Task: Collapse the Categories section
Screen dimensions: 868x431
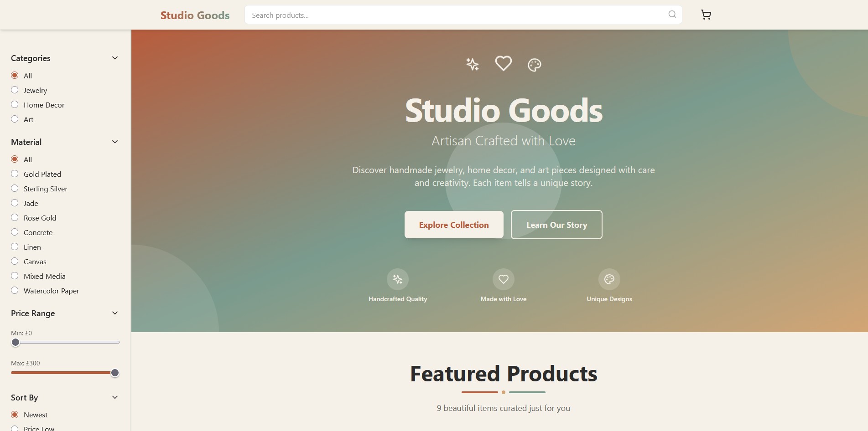Action: coord(114,57)
